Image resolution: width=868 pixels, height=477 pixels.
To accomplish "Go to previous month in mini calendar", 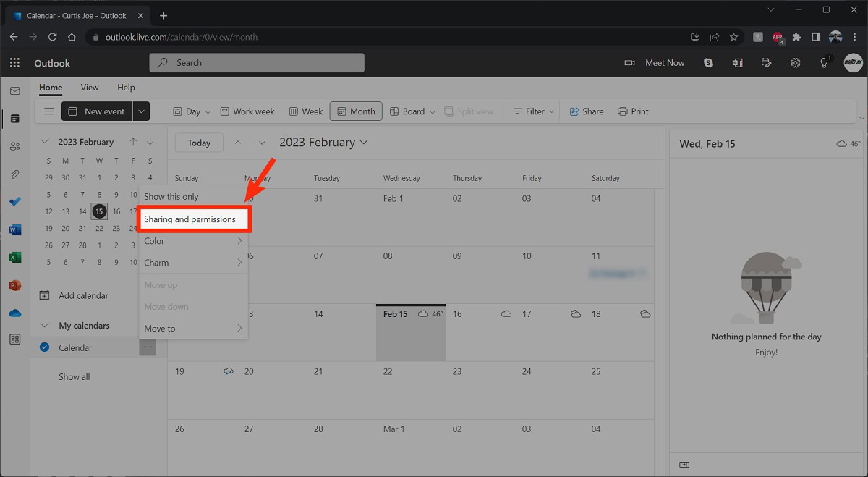I will point(133,142).
